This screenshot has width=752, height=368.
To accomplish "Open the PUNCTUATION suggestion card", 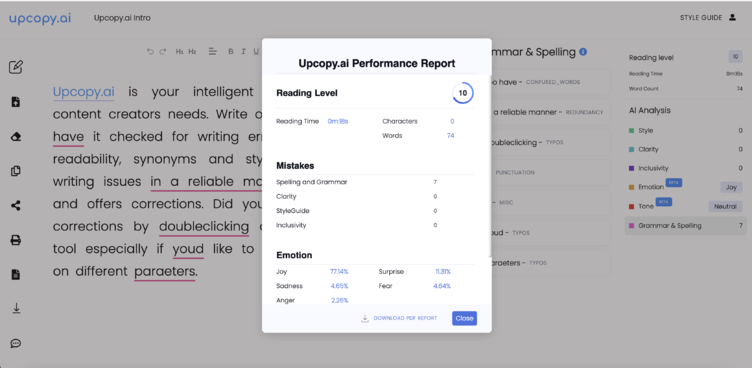I will click(x=551, y=172).
